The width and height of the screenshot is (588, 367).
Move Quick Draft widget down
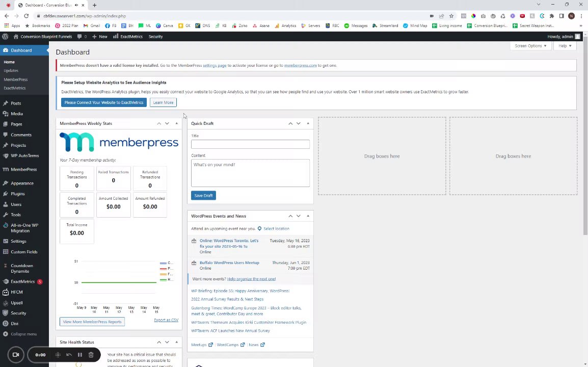[x=299, y=123]
